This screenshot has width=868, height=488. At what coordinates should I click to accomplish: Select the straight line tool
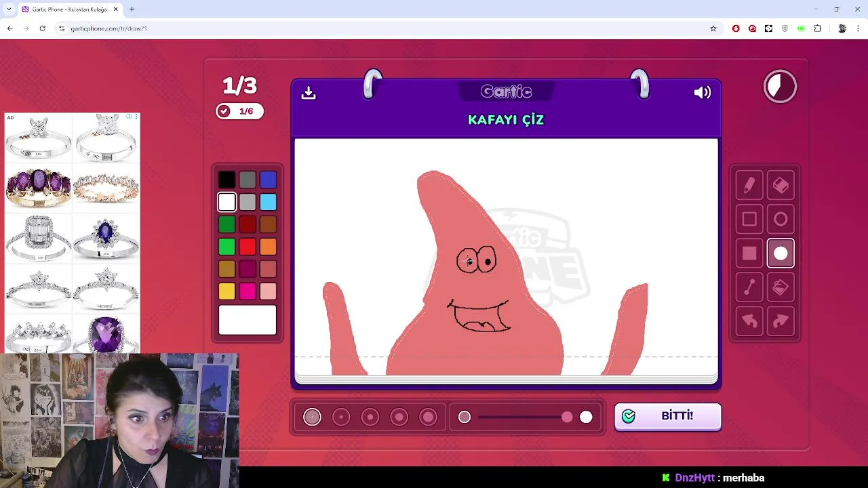(x=749, y=287)
